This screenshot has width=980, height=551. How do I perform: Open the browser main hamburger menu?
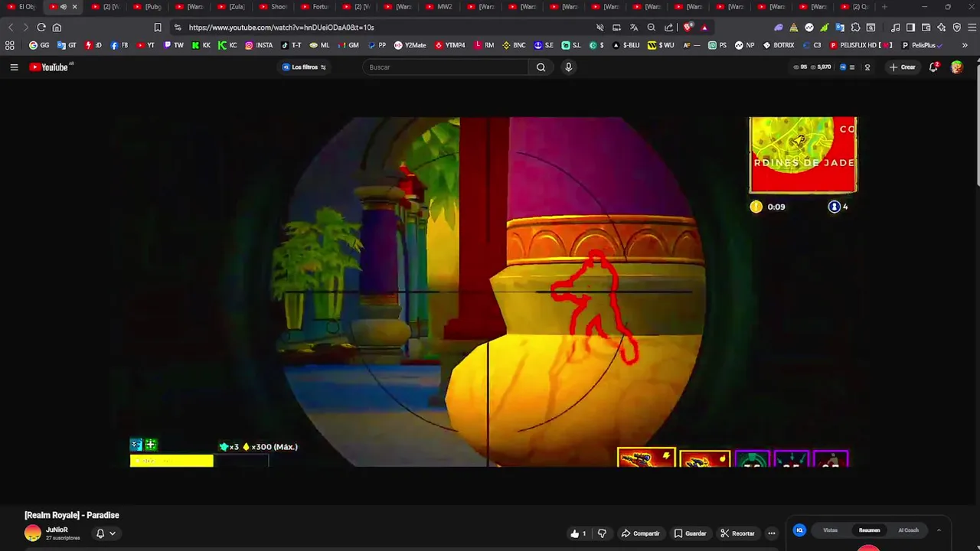(x=971, y=28)
